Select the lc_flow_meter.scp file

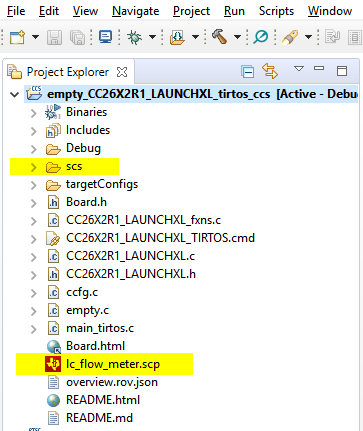(113, 364)
